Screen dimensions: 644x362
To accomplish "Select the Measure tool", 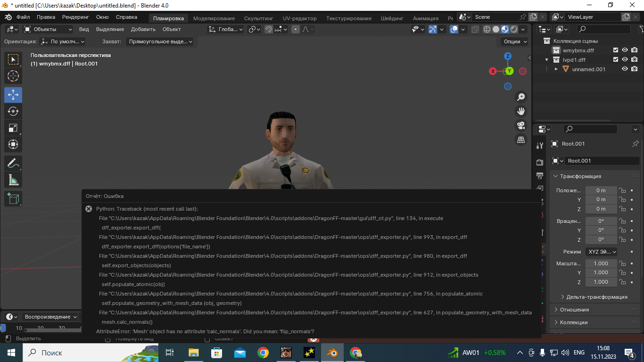I will point(13,180).
